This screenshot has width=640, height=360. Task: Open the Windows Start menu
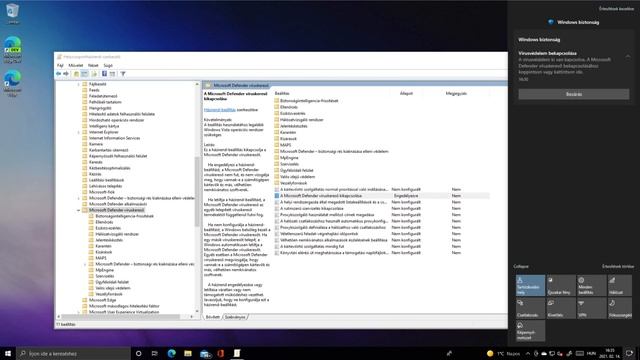pyautogui.click(x=8, y=353)
